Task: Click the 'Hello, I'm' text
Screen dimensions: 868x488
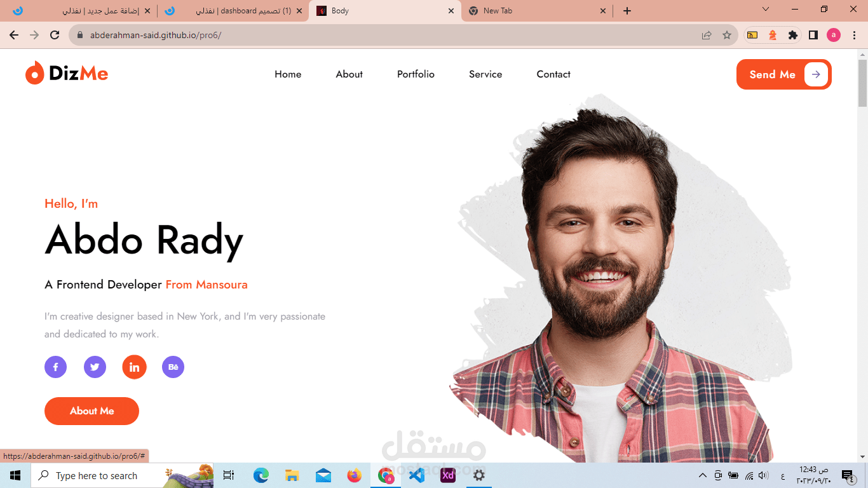Action: pos(71,204)
